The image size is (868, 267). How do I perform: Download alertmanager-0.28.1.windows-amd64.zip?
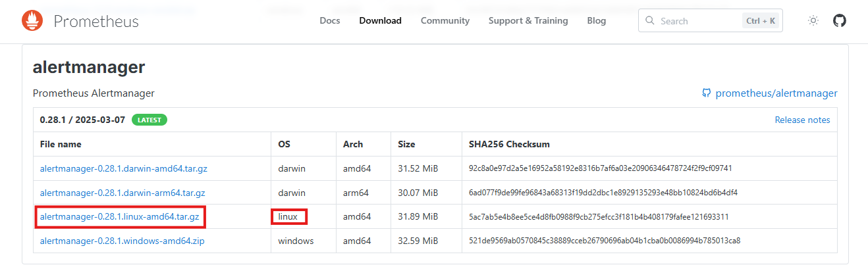(x=122, y=241)
